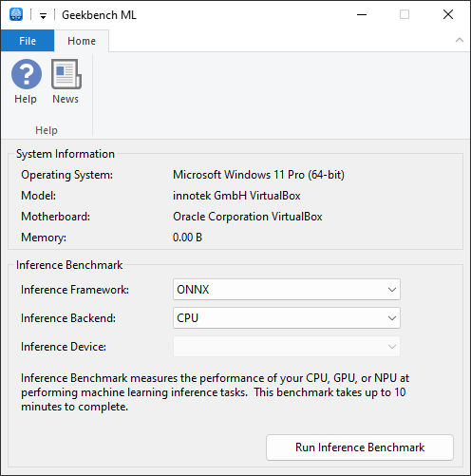Open the empty Inference Device dropdown
Viewport: 471px width, 476px height.
click(x=287, y=347)
